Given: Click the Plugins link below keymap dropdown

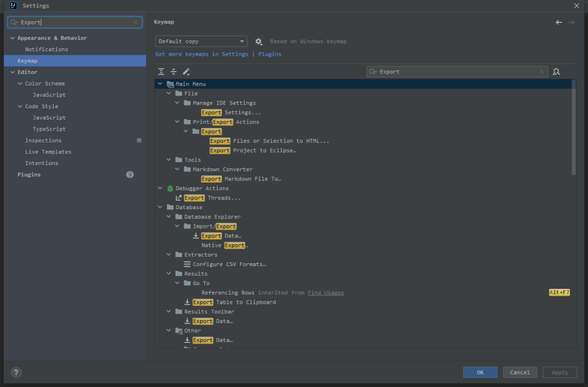Looking at the screenshot, I should tap(269, 55).
